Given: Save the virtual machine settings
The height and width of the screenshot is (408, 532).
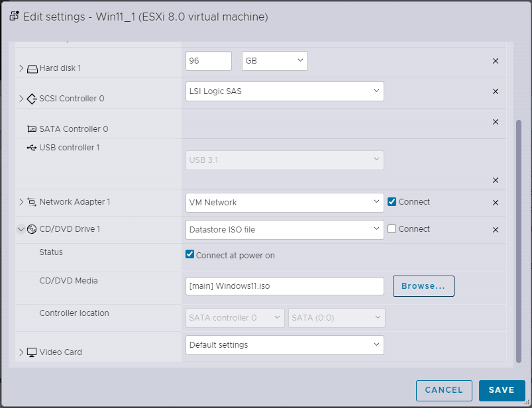Looking at the screenshot, I should pyautogui.click(x=502, y=390).
